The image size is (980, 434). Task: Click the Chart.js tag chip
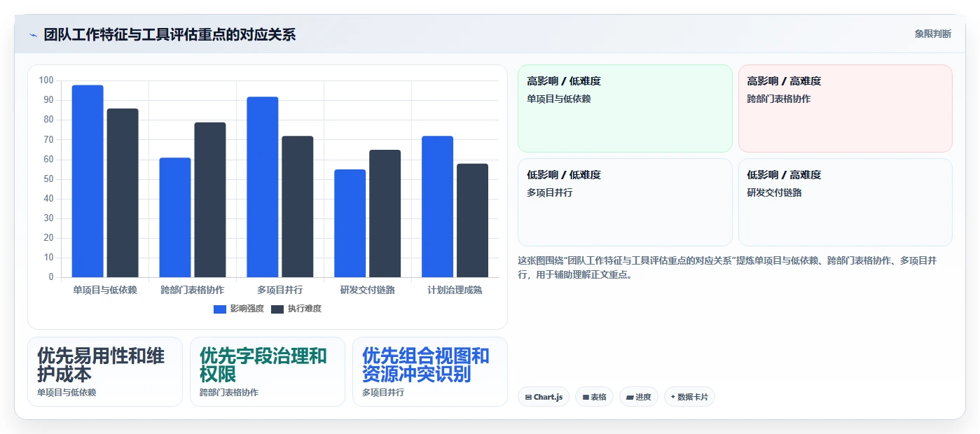click(x=544, y=397)
